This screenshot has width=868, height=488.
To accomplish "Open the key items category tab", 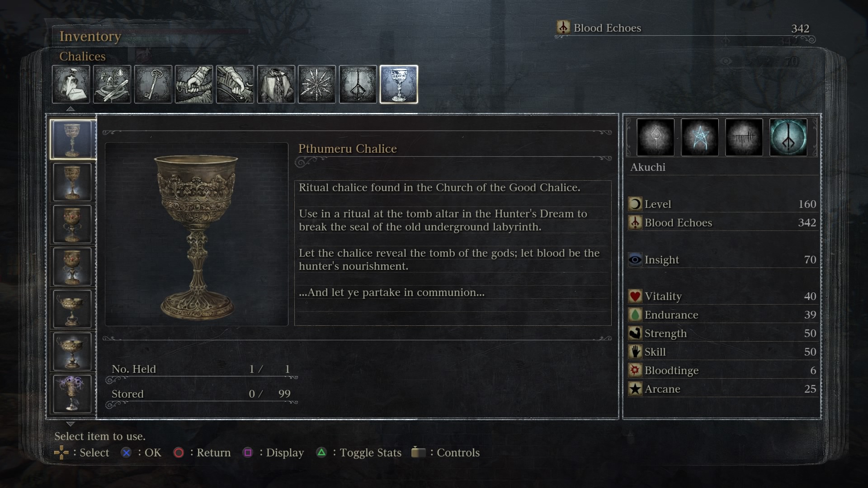I will pos(153,84).
